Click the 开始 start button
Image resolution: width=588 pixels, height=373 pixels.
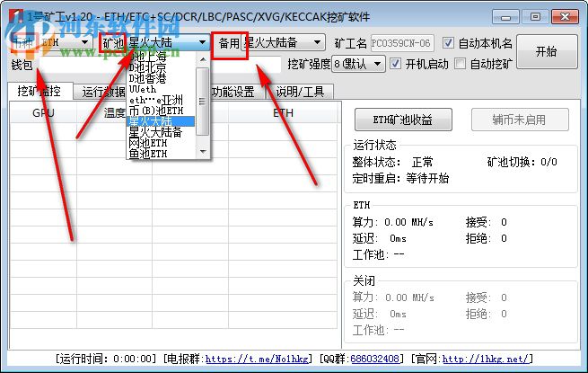point(547,51)
